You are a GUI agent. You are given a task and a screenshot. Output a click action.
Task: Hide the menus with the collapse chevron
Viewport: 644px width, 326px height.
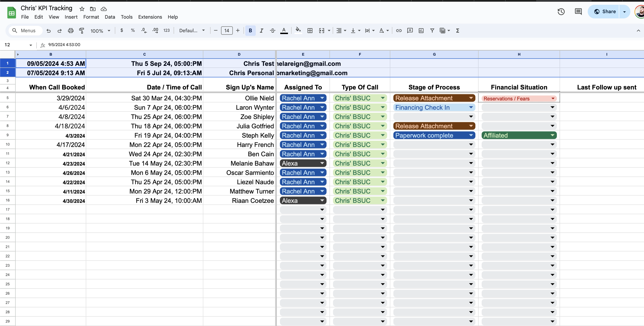tap(638, 30)
